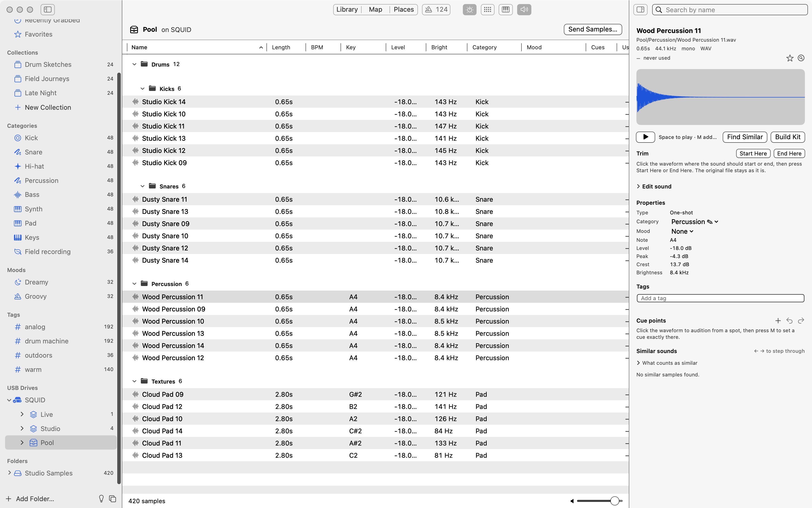The height and width of the screenshot is (508, 812).
Task: Click the duplicate windows icon in the sidebar footer
Action: (113, 499)
